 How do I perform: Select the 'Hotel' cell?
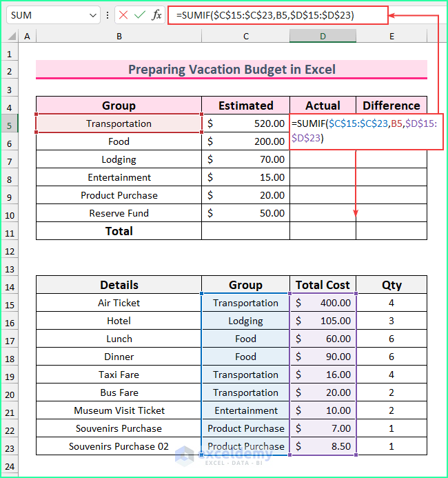(x=119, y=321)
